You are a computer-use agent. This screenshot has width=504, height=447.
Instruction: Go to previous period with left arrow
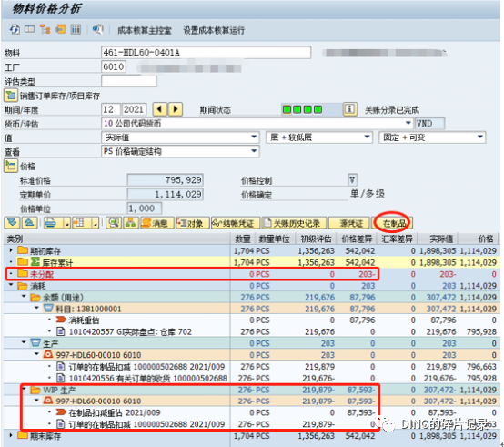160,109
